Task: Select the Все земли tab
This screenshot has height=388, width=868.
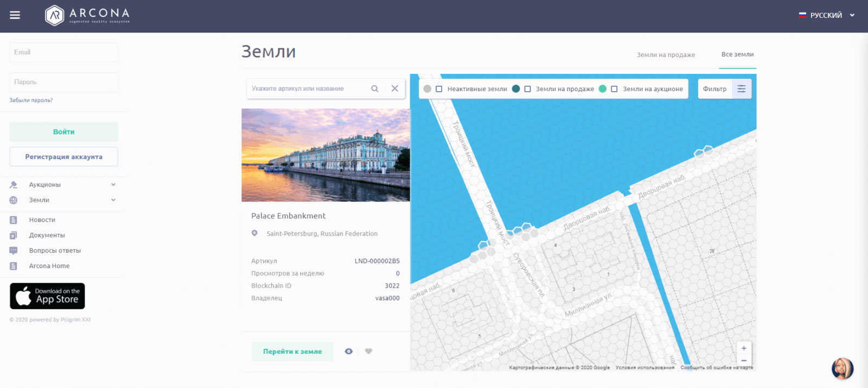Action: [737, 54]
